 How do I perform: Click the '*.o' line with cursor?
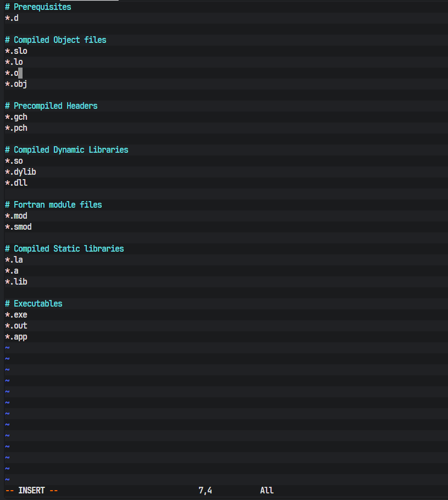coord(12,73)
